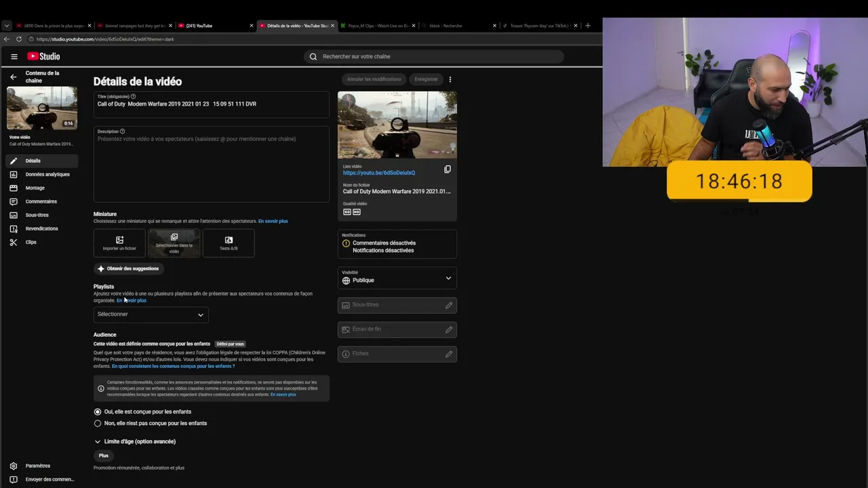Click the pencil icon on Écran de fin card

pos(449,329)
